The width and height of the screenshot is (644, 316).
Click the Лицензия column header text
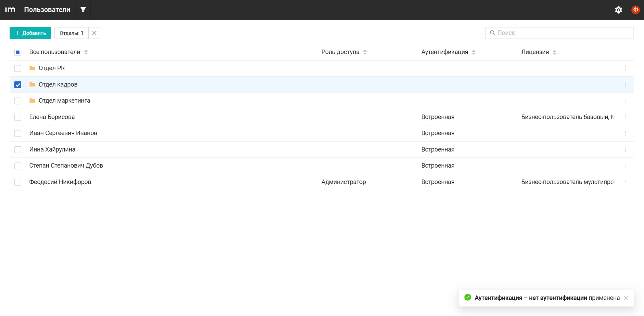[x=535, y=52]
